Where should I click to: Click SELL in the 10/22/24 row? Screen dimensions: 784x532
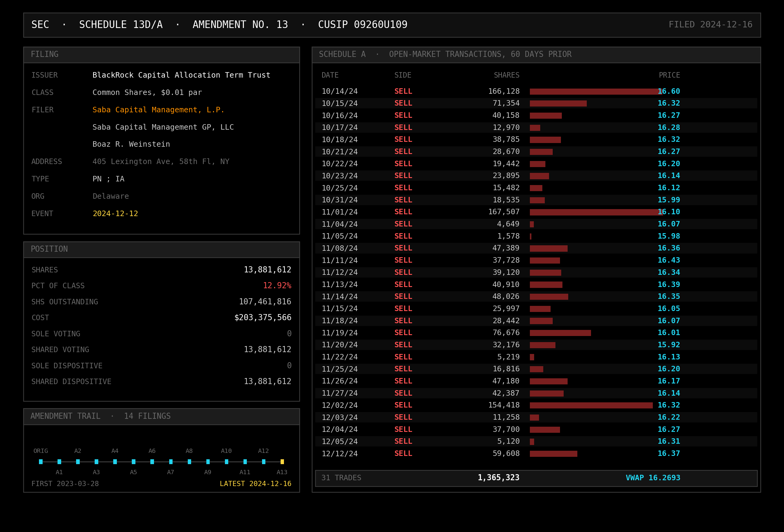point(403,164)
